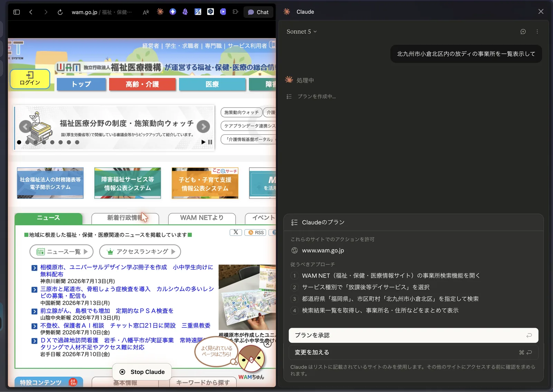The width and height of the screenshot is (553, 392).
Task: Open the RSS feed button
Action: point(255,232)
